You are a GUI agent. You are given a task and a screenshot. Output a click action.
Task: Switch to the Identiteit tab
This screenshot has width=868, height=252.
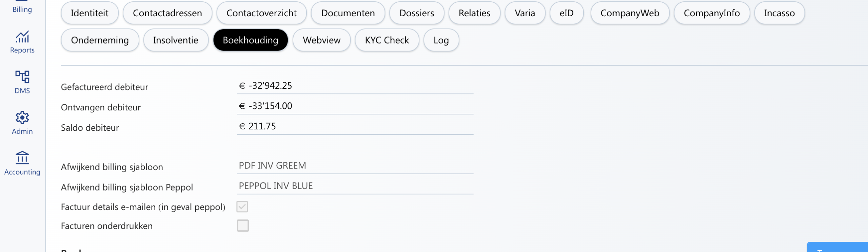(x=90, y=13)
